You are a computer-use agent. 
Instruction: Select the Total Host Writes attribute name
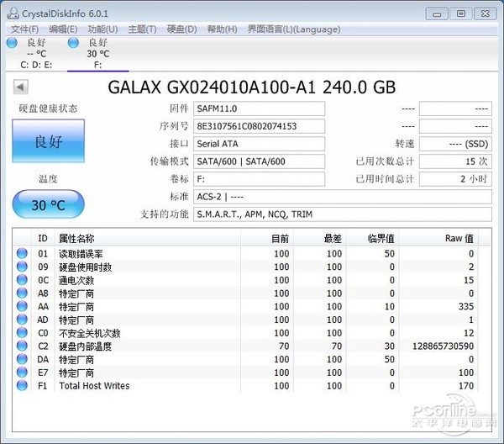[x=94, y=385]
